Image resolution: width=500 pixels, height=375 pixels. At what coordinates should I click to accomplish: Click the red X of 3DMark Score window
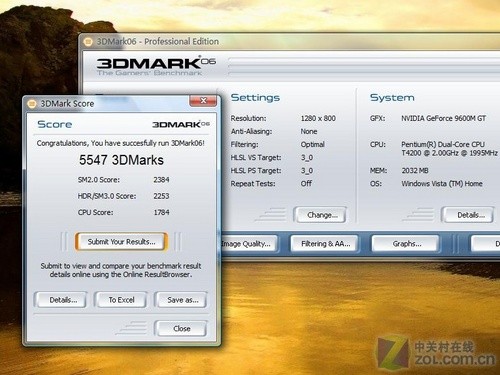click(x=203, y=101)
